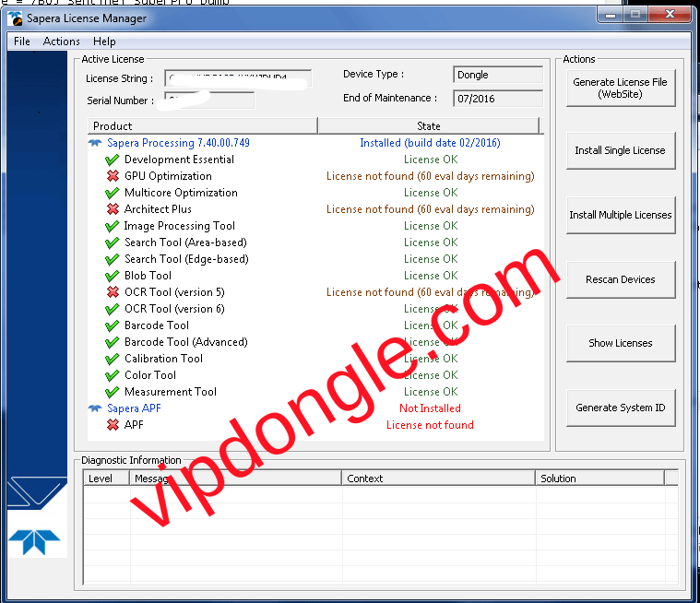Click the Level column header in Diagnostic Information

pyautogui.click(x=106, y=479)
